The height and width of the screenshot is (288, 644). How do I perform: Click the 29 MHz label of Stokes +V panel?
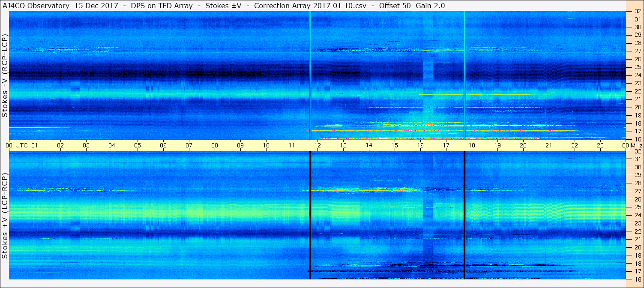pos(637,175)
